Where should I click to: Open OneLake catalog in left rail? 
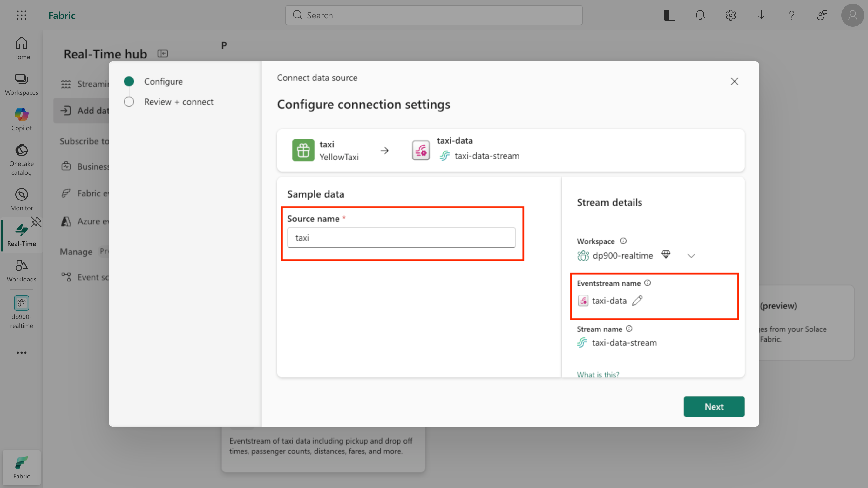(22, 160)
